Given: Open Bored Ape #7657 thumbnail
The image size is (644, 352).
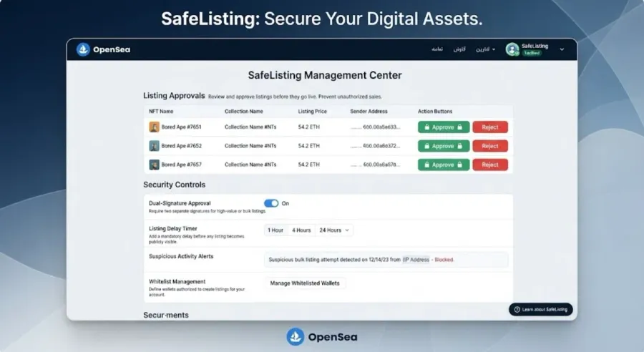Looking at the screenshot, I should coord(154,165).
